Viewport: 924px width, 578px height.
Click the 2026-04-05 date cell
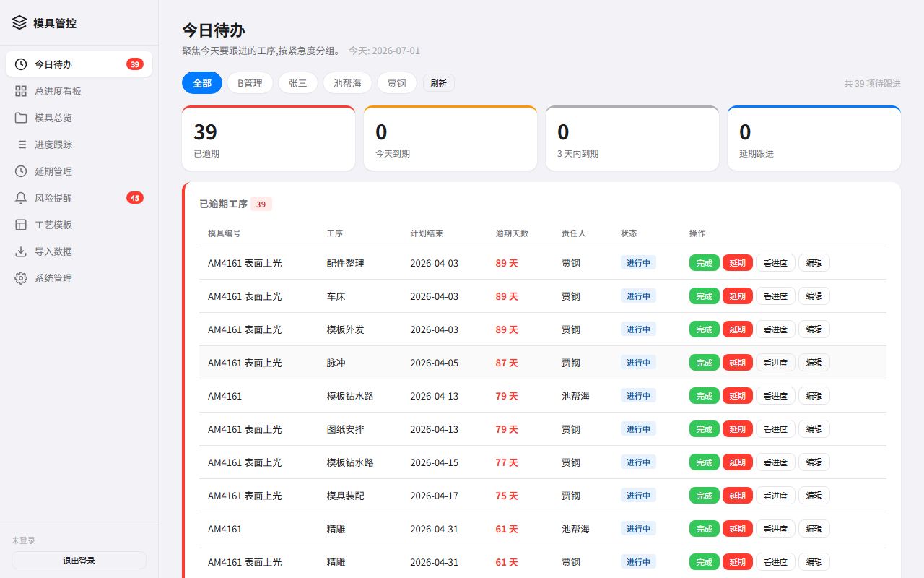pyautogui.click(x=435, y=363)
